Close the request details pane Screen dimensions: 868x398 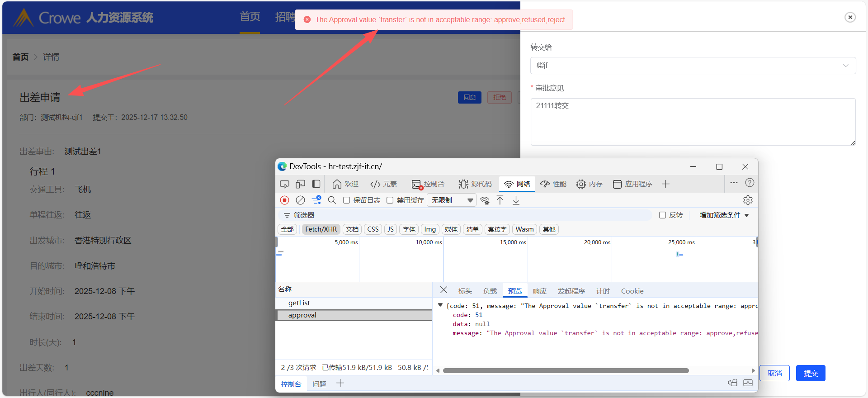pos(443,290)
